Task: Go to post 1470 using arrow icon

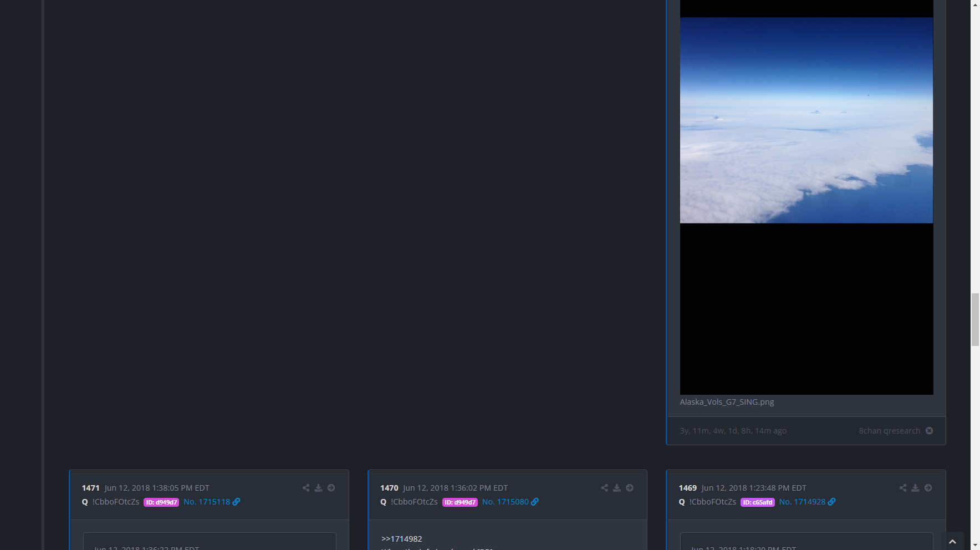Action: tap(630, 488)
